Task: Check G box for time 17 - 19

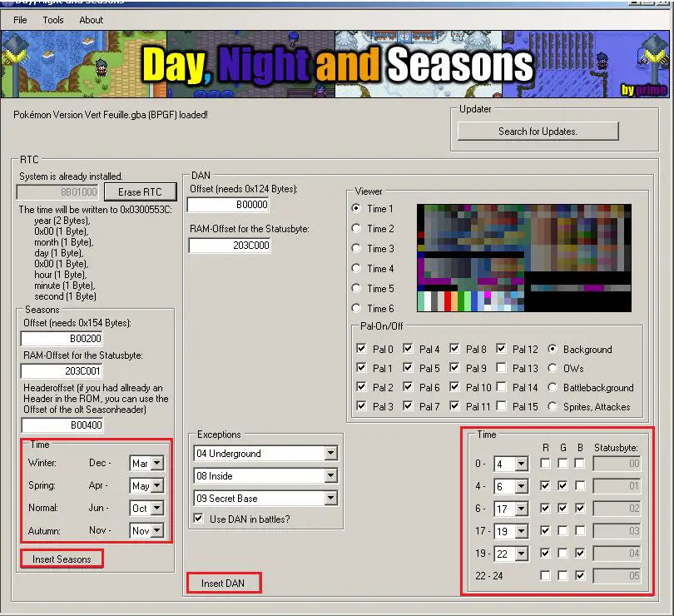Action: point(562,530)
